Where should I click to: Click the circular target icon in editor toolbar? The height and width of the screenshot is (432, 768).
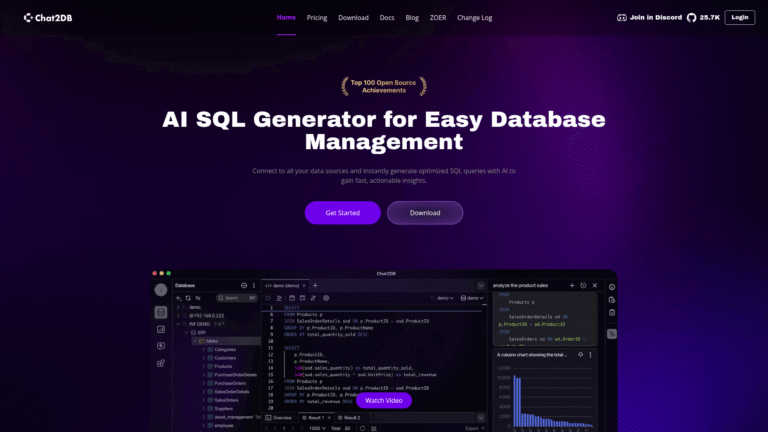(x=326, y=298)
